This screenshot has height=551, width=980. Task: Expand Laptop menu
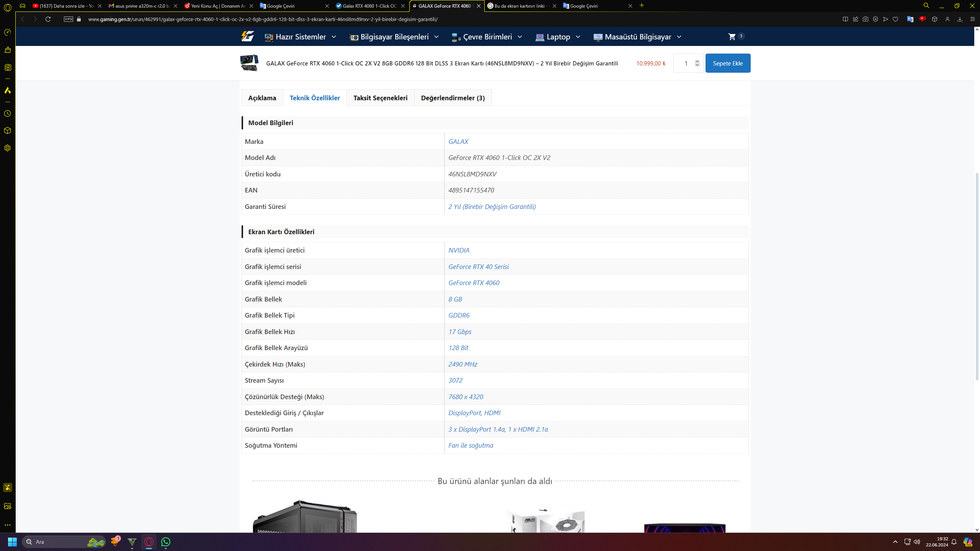(558, 37)
